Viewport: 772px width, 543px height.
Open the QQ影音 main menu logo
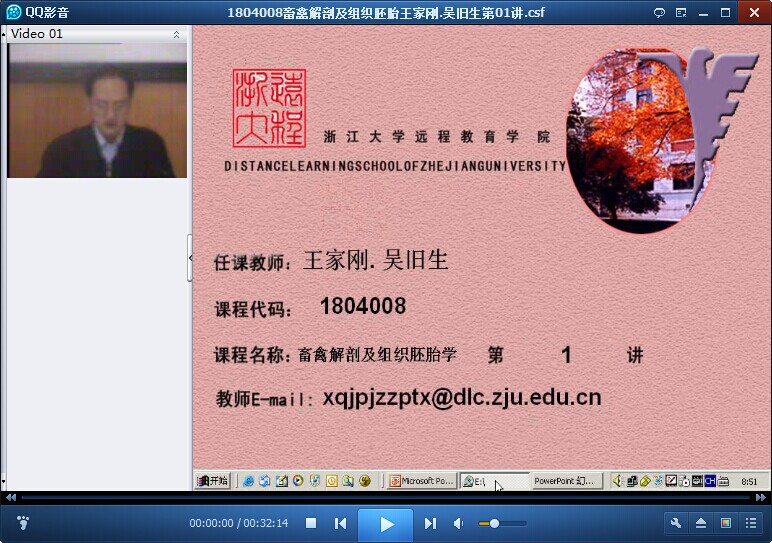13,12
